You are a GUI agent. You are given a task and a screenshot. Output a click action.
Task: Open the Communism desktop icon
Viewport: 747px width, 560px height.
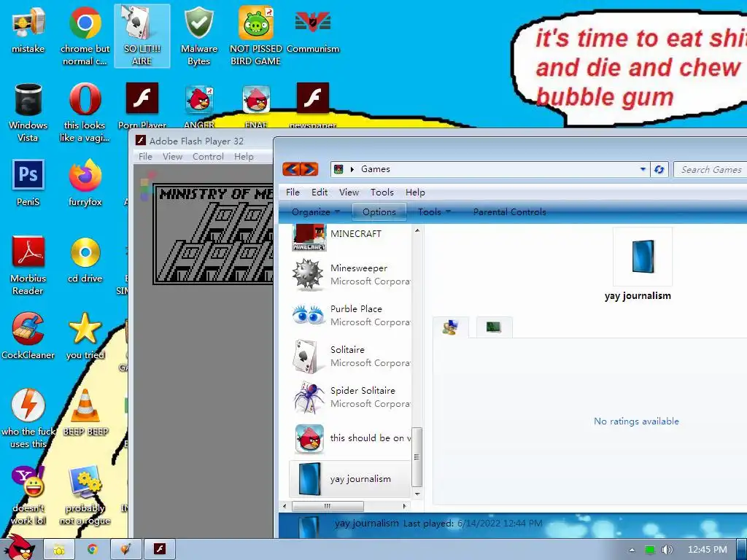(313, 31)
